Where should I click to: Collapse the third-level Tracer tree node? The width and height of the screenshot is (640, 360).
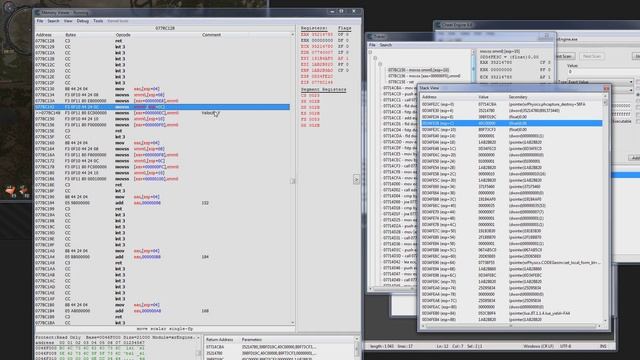pos(380,64)
